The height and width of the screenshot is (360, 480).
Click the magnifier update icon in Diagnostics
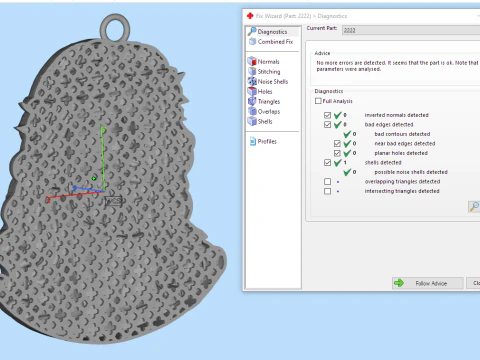coord(474,207)
